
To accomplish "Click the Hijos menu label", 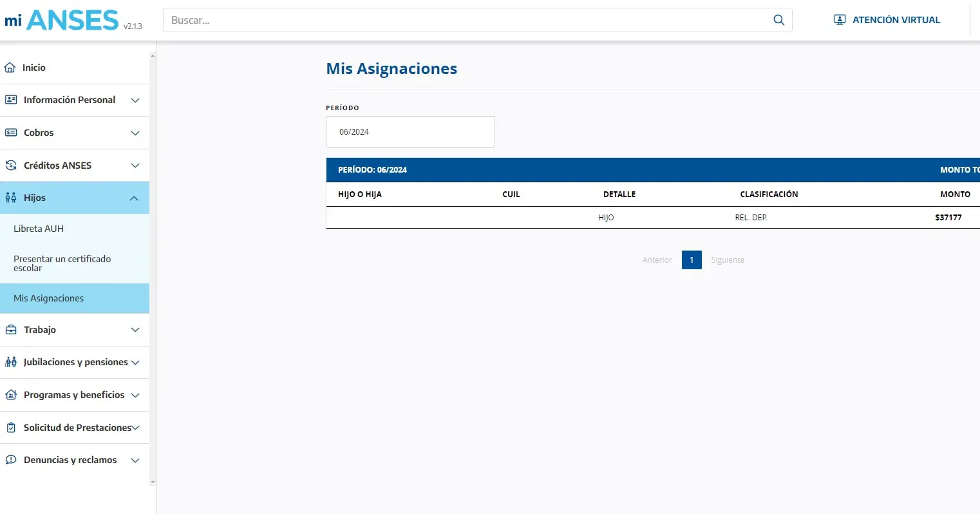I will click(x=35, y=198).
